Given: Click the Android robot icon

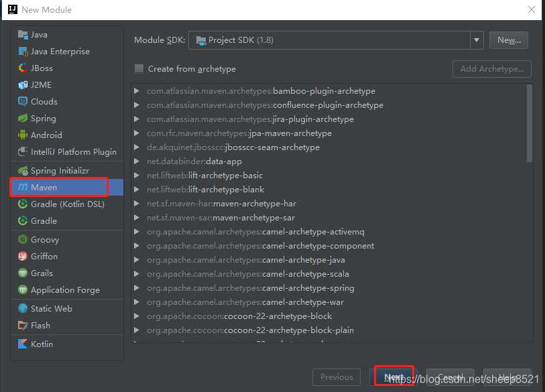Looking at the screenshot, I should 23,135.
